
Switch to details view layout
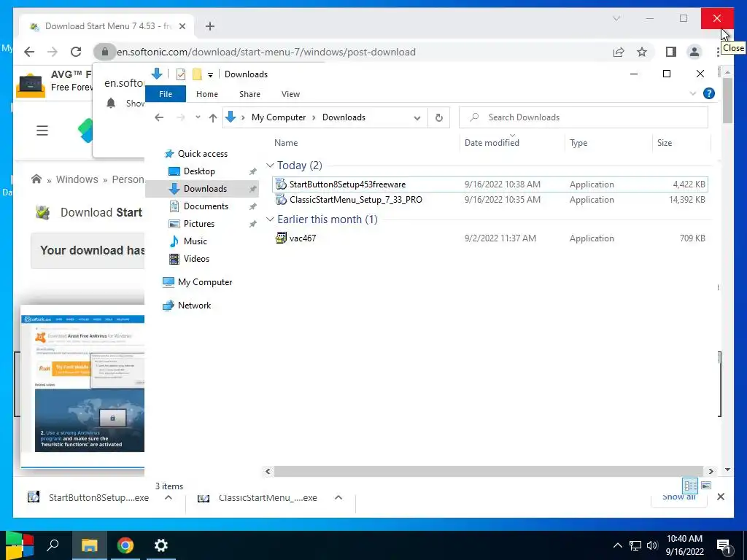[x=690, y=486]
